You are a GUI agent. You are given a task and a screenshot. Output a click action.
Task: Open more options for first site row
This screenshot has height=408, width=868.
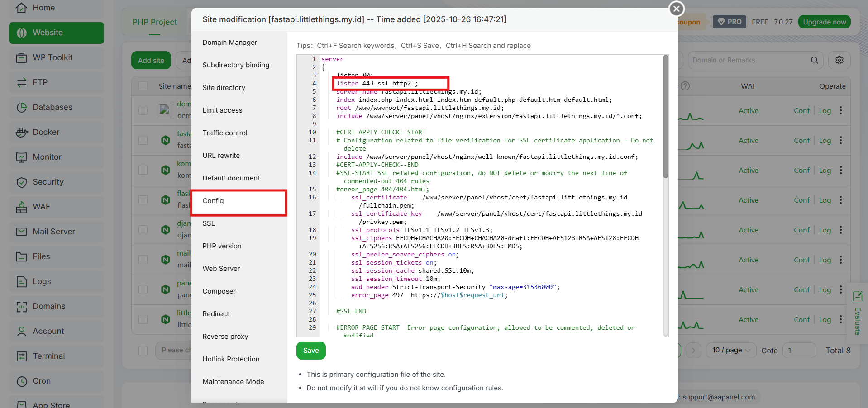[841, 110]
